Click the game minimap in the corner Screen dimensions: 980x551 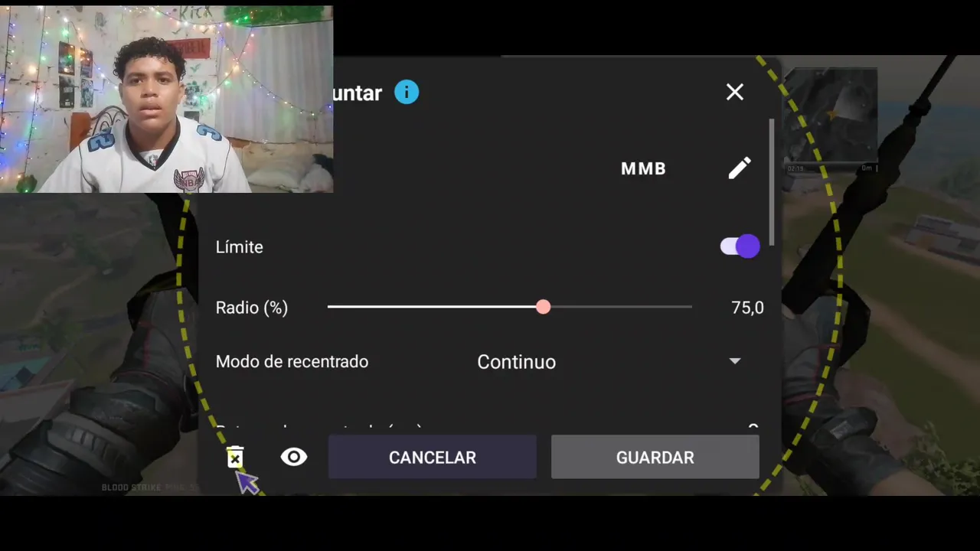pos(831,115)
